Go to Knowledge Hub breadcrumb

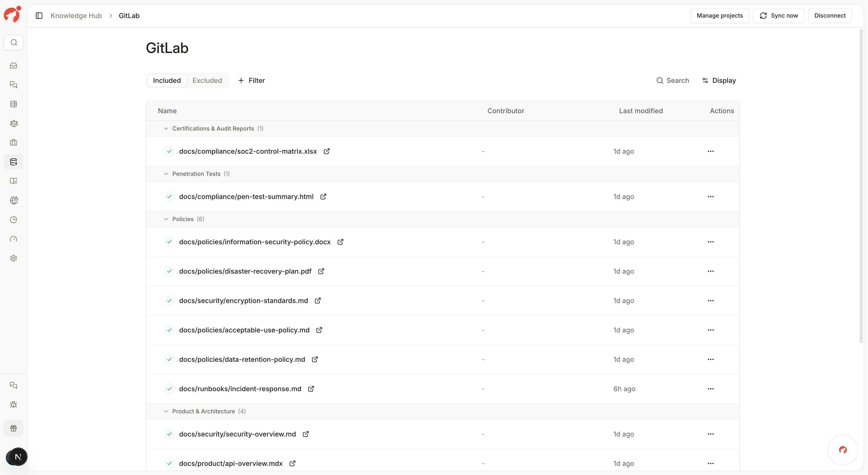76,15
